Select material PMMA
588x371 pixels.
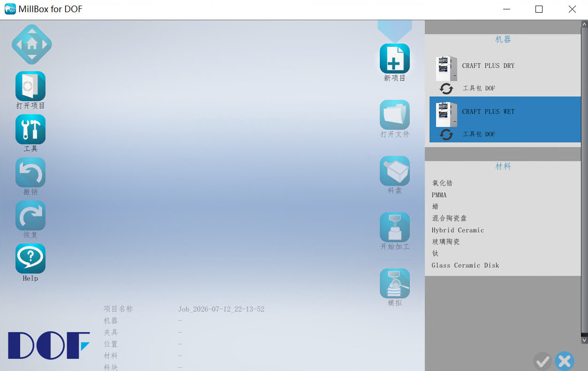[x=439, y=195]
